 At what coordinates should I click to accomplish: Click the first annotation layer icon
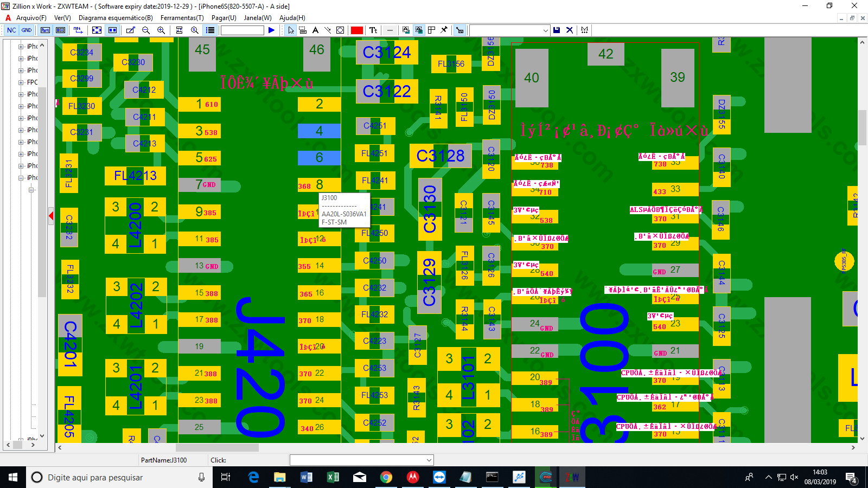[406, 30]
